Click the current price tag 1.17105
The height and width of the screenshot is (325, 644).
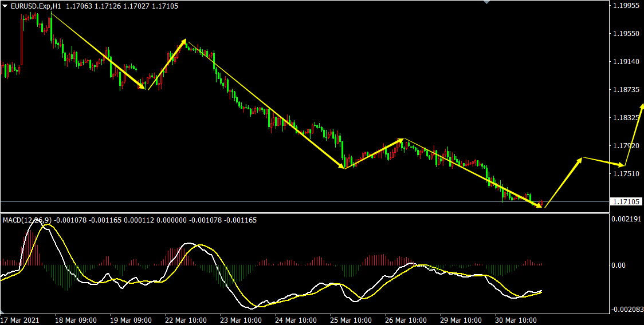coord(626,201)
